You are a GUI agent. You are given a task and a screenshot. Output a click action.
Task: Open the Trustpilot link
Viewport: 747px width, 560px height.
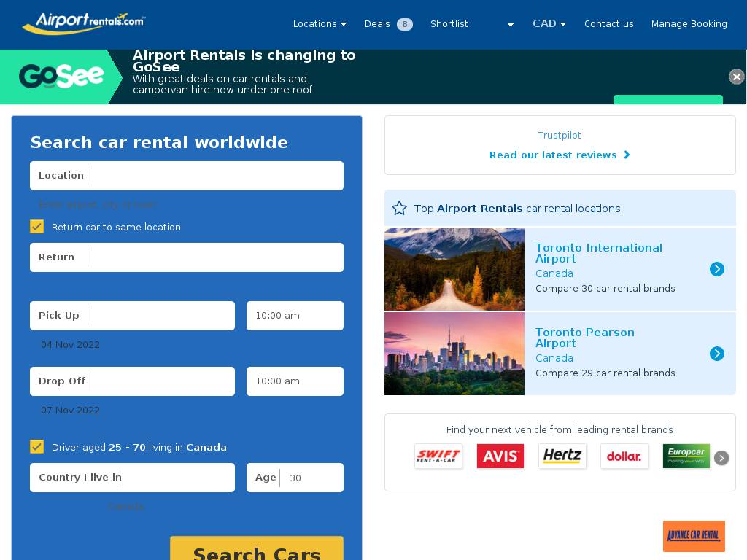pos(560,135)
